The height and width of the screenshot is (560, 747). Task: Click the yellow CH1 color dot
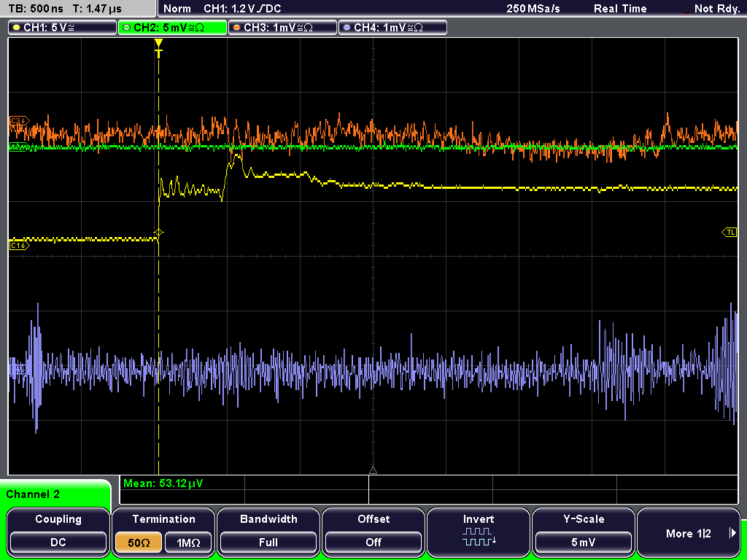16,28
